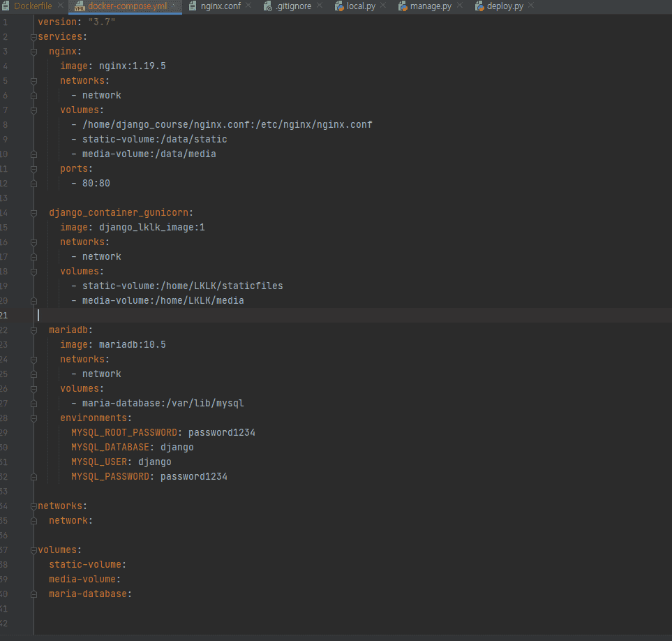Click the Python icon on deploy.py tab
Screen dimensions: 672x641
[x=479, y=6]
